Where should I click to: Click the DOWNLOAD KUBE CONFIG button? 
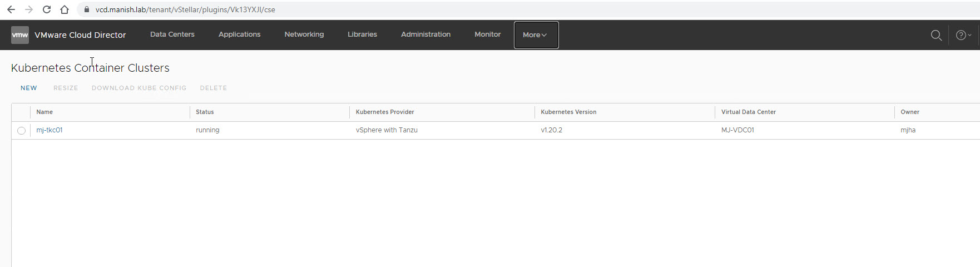coord(139,88)
